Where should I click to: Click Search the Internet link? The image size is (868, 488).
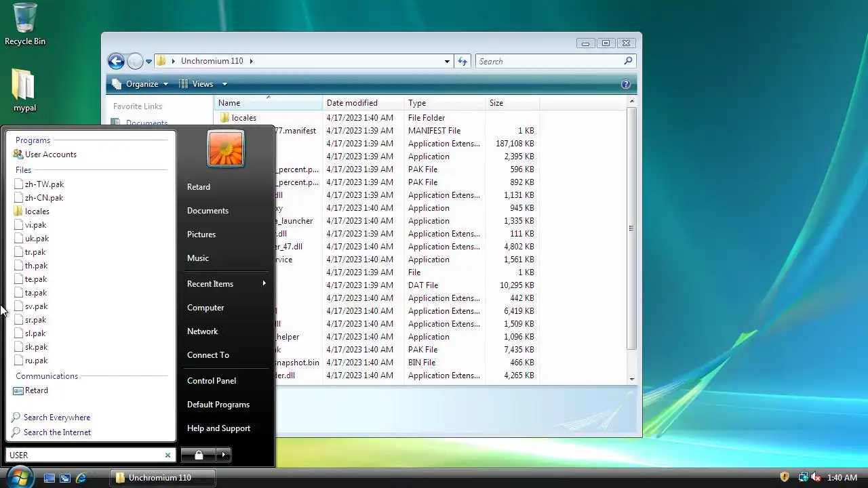click(57, 432)
